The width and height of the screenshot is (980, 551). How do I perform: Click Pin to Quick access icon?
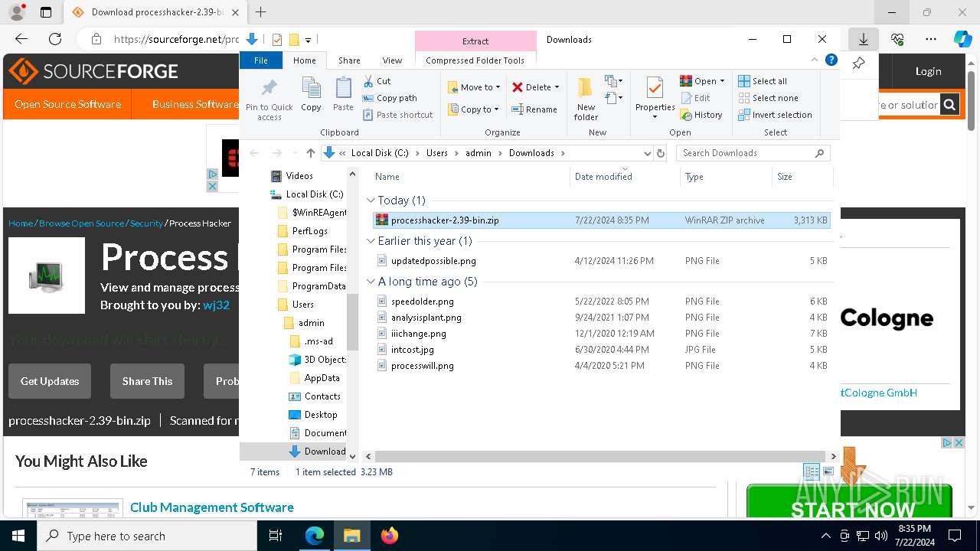pyautogui.click(x=269, y=99)
